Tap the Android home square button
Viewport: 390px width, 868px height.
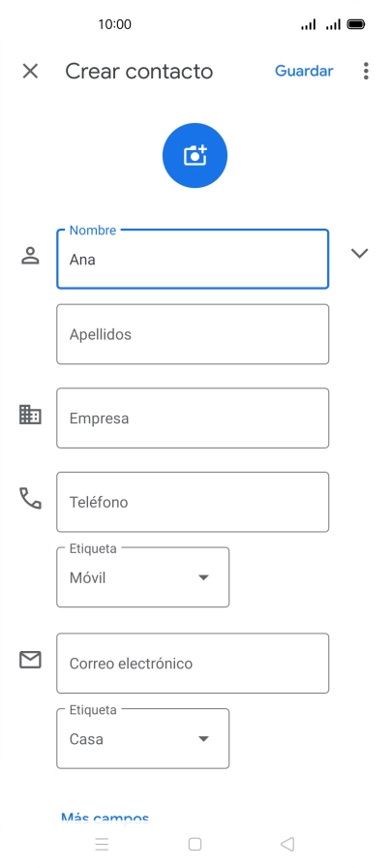click(195, 844)
